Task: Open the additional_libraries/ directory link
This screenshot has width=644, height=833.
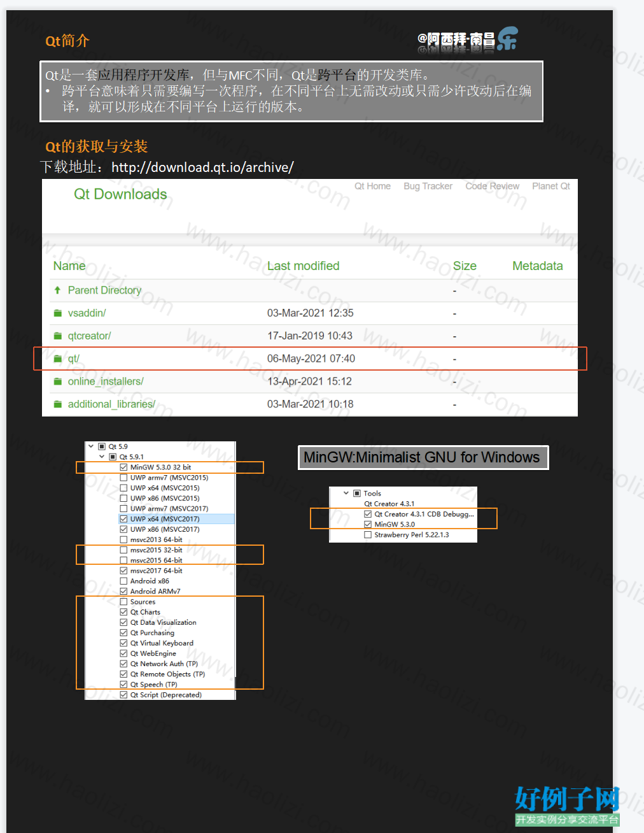Action: [111, 404]
